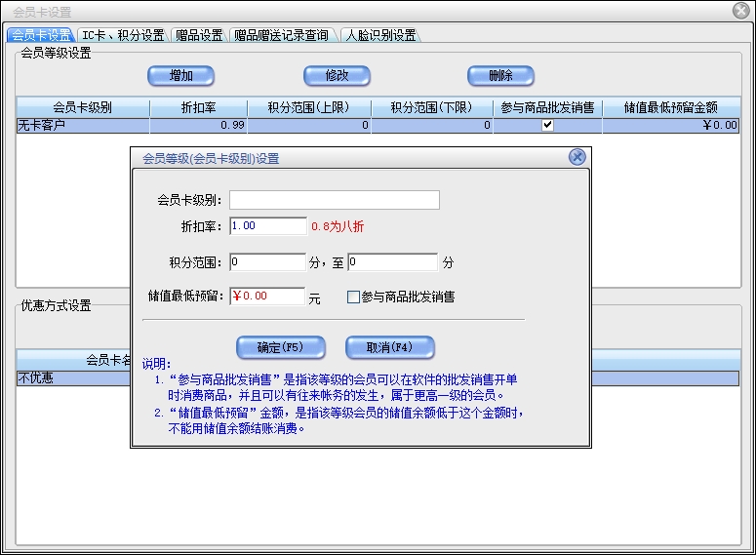Click the 折扣率 input field
756x555 pixels.
pyautogui.click(x=268, y=226)
